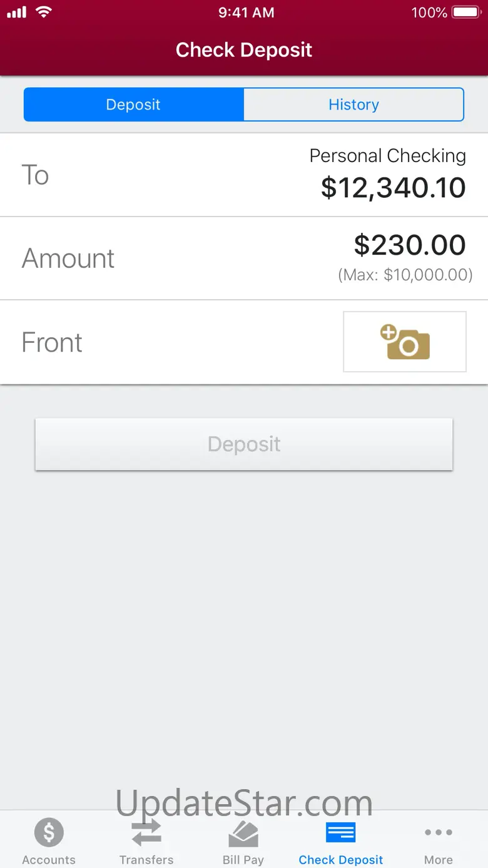Tap the battery indicator in status bar
The width and height of the screenshot is (488, 868).
(465, 13)
